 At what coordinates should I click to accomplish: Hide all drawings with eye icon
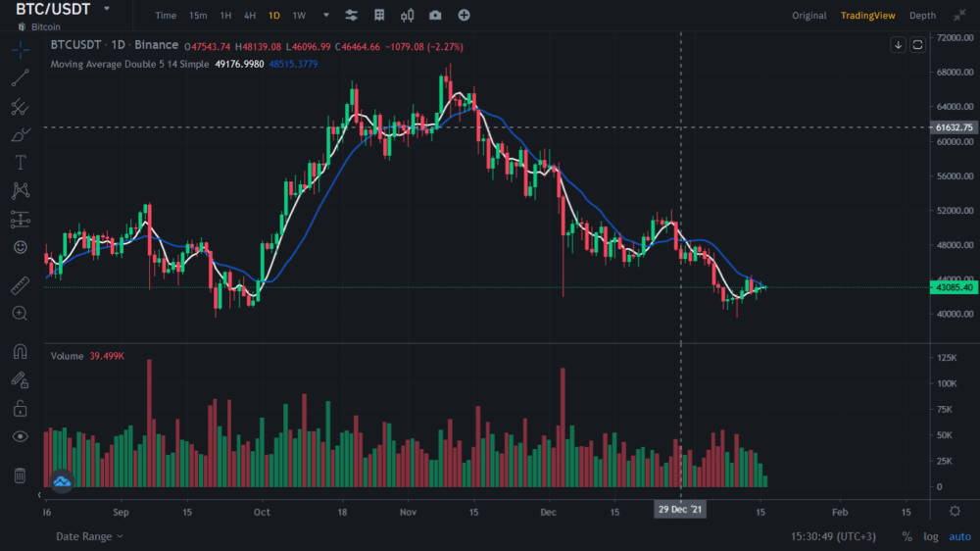(x=20, y=436)
